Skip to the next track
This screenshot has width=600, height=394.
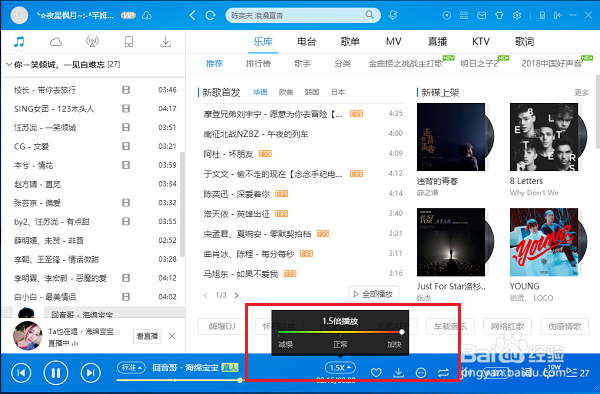91,373
